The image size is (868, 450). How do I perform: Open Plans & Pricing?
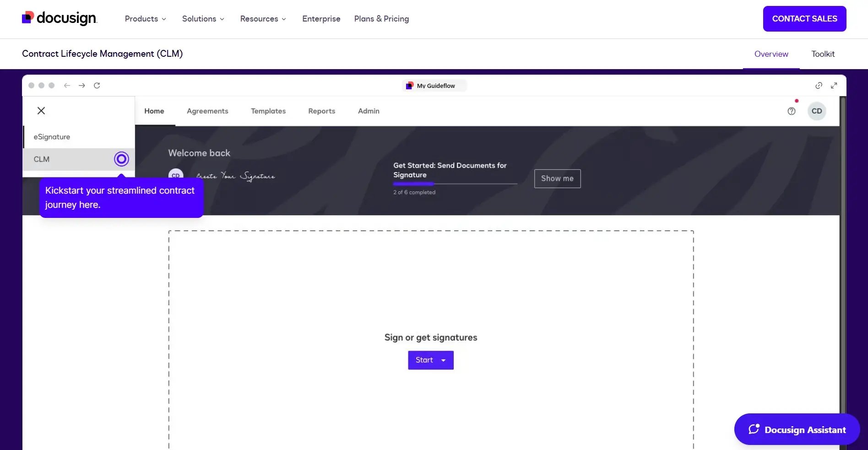[x=381, y=19]
